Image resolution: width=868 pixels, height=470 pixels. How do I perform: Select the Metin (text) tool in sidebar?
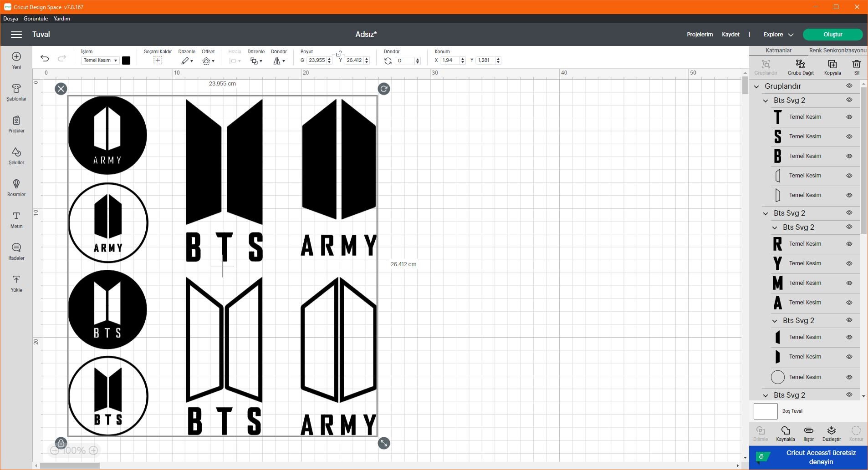pyautogui.click(x=16, y=221)
